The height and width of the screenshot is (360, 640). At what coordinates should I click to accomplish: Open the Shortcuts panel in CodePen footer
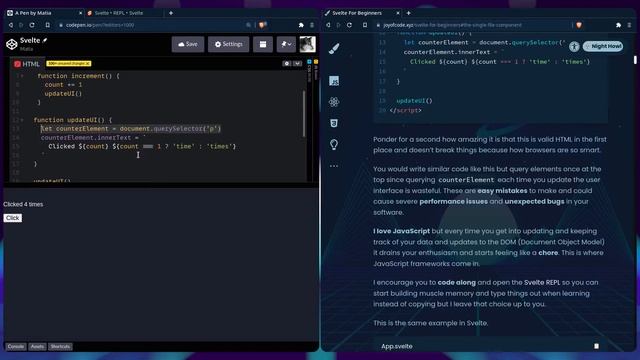(60, 347)
